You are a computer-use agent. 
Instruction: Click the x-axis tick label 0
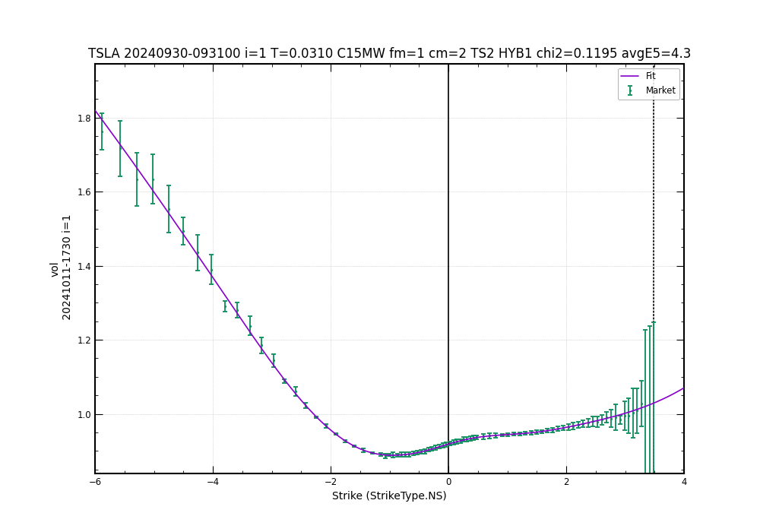point(448,482)
